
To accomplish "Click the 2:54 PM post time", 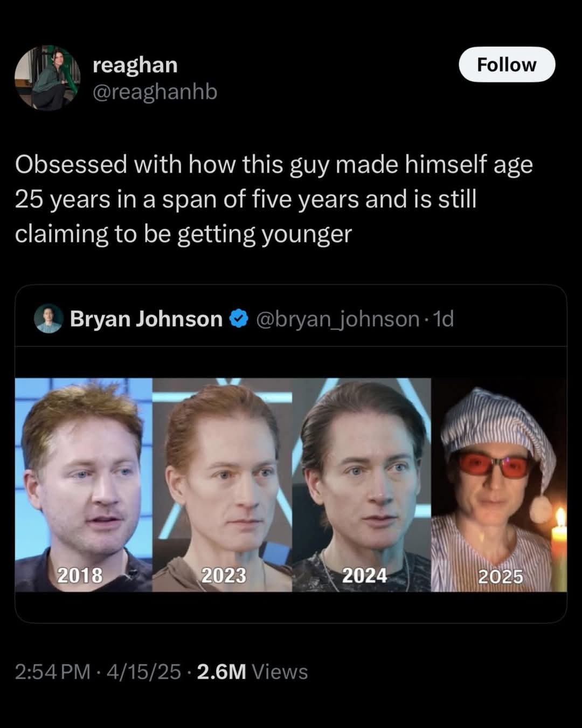I will coord(52,672).
